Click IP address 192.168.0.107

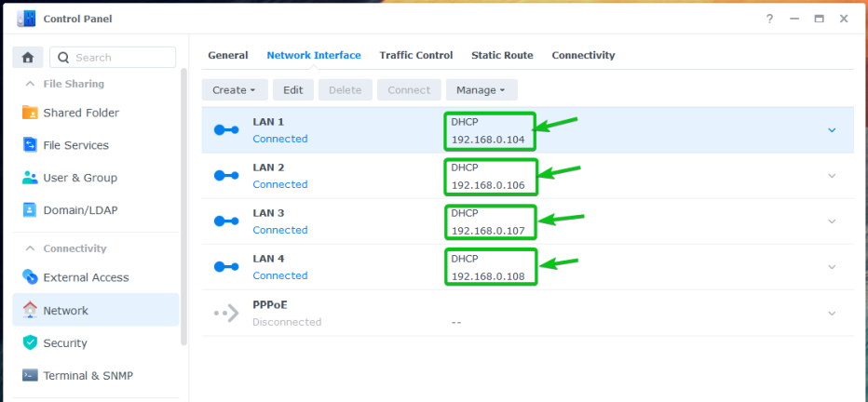[488, 231]
